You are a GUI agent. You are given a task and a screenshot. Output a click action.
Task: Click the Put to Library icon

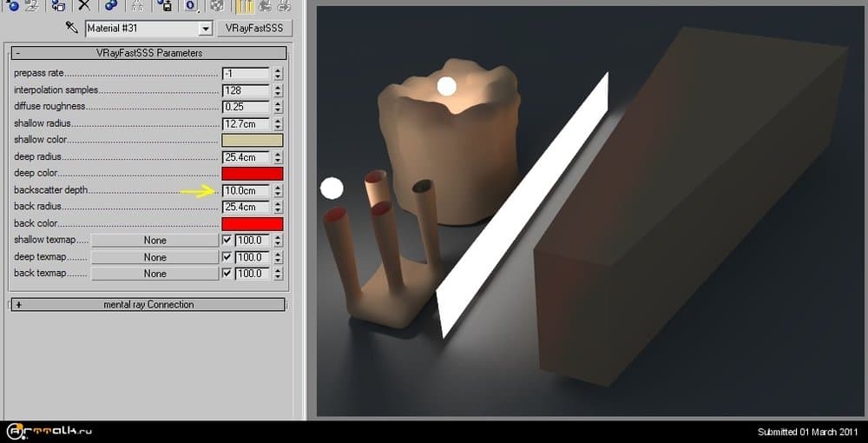coord(164,5)
